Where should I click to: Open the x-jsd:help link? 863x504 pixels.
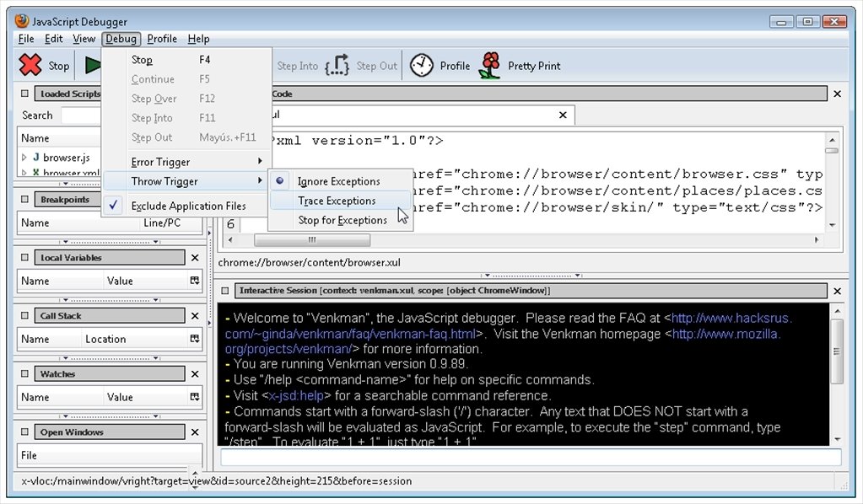296,396
